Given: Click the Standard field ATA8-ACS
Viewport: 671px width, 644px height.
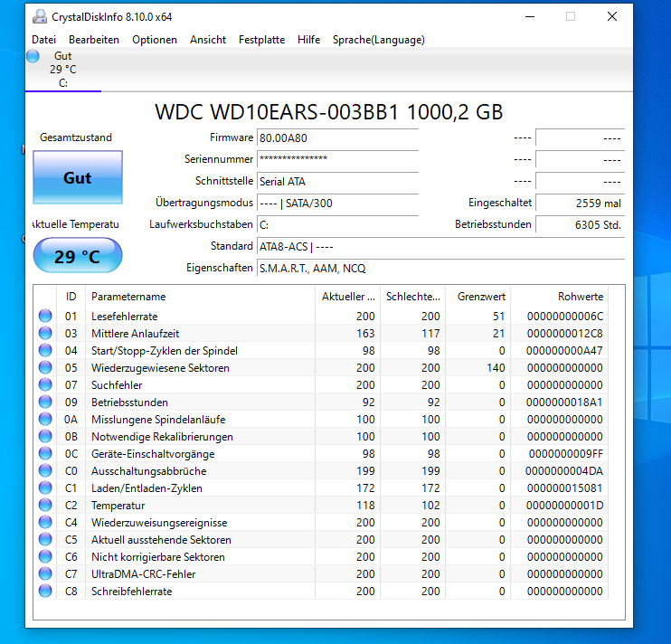Looking at the screenshot, I should tap(440, 246).
